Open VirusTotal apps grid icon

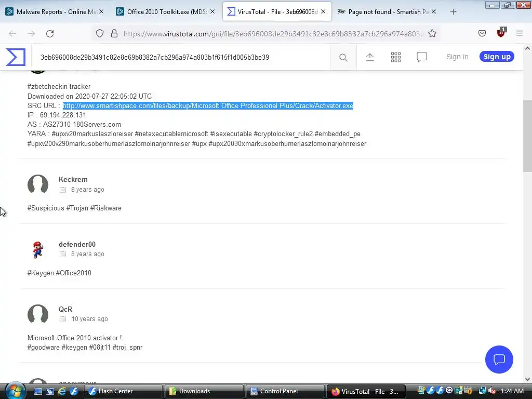395,57
